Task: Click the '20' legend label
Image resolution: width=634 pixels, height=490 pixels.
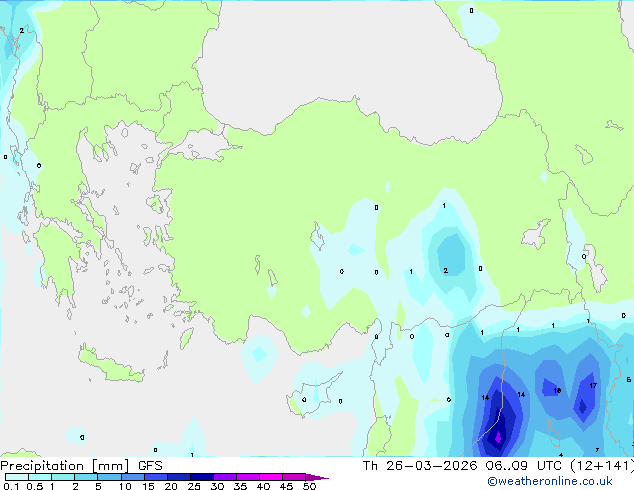Action: click(x=171, y=486)
